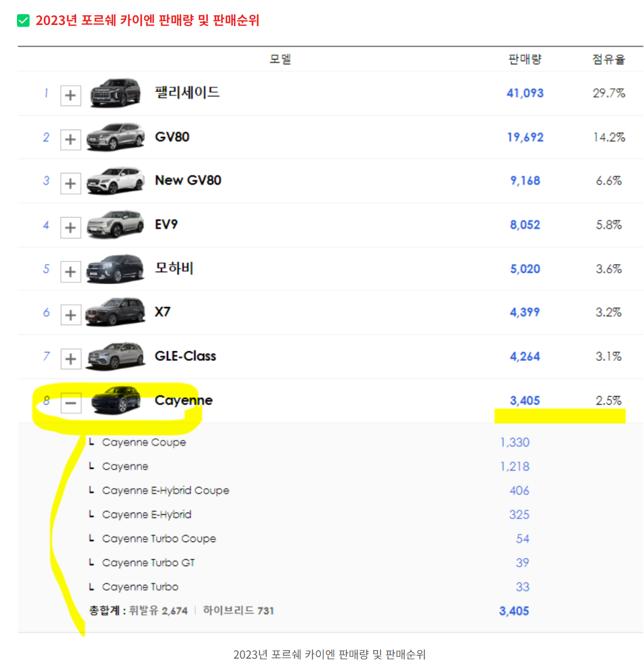The image size is (644, 670).
Task: Open the bold Cayenne model name
Action: pos(183,401)
